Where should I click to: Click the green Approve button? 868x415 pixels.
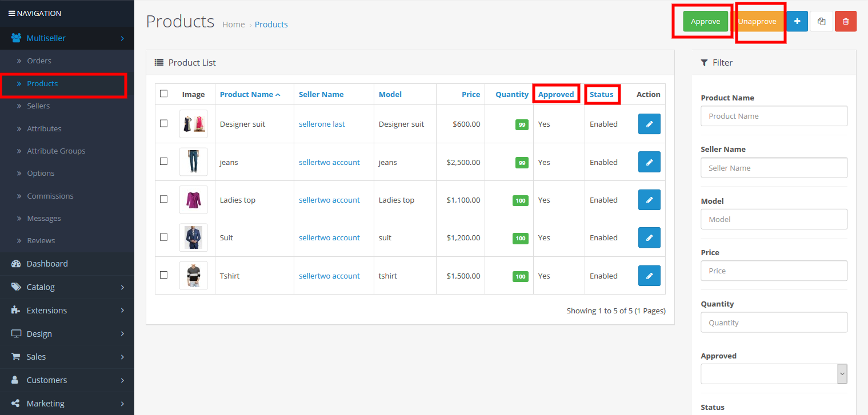[706, 22]
